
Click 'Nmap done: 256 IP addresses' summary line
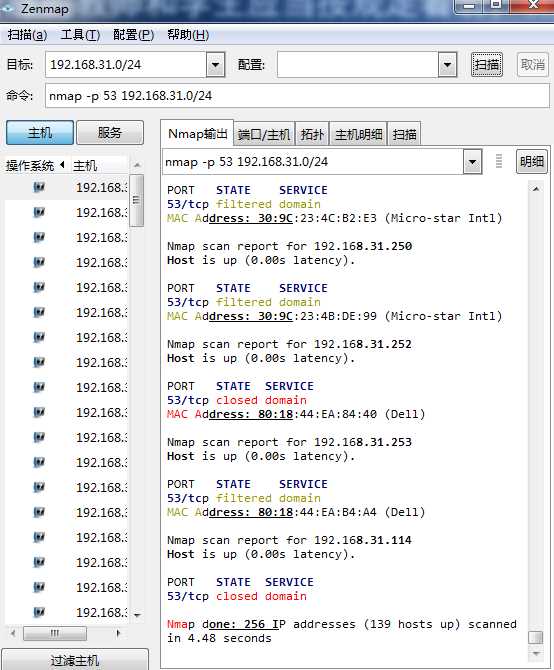(342, 624)
